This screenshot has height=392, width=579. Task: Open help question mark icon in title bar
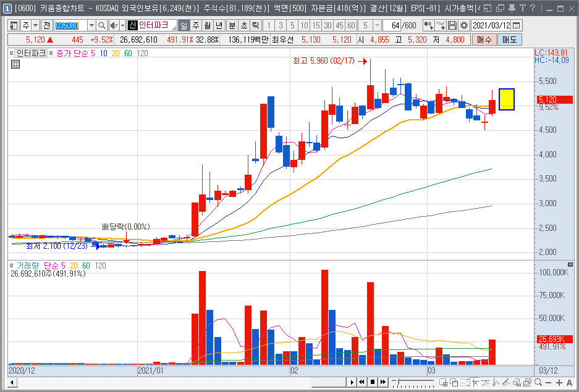click(533, 8)
